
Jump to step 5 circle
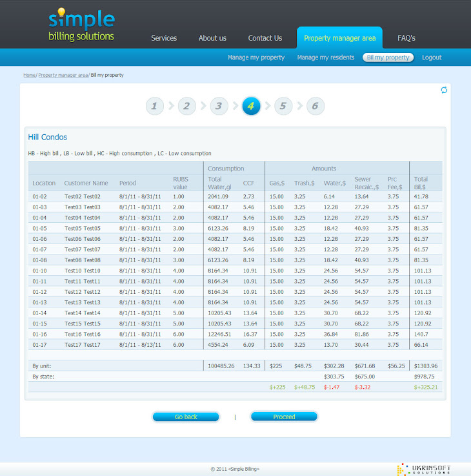pyautogui.click(x=283, y=106)
